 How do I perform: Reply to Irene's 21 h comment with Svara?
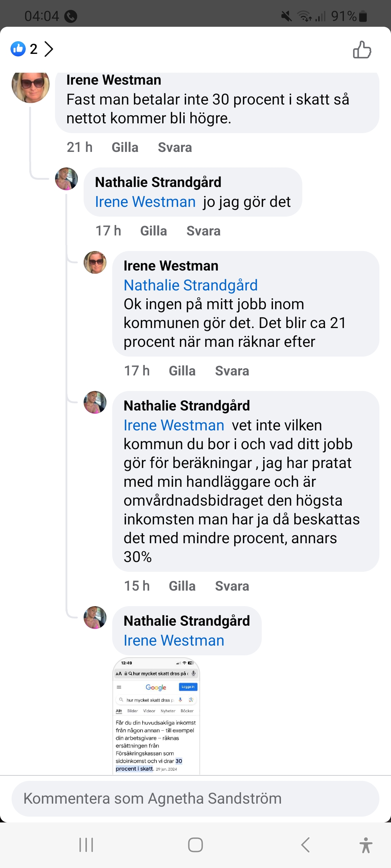click(175, 148)
